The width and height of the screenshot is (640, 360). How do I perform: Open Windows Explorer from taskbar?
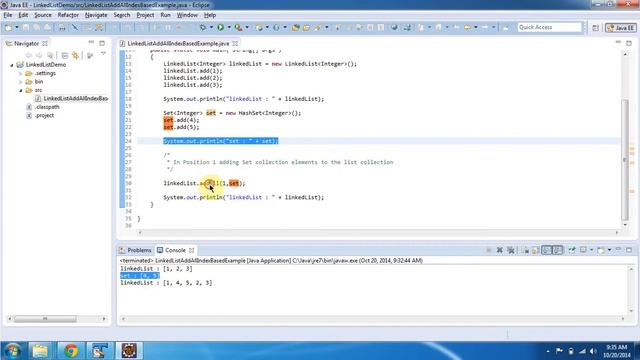[x=40, y=350]
